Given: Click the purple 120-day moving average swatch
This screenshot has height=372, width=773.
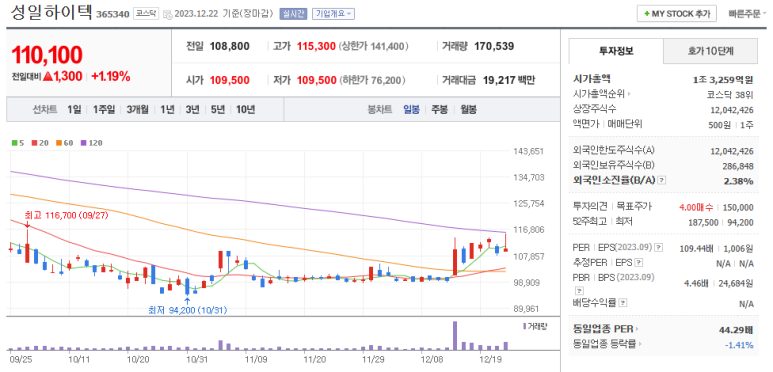Looking at the screenshot, I should [x=83, y=143].
